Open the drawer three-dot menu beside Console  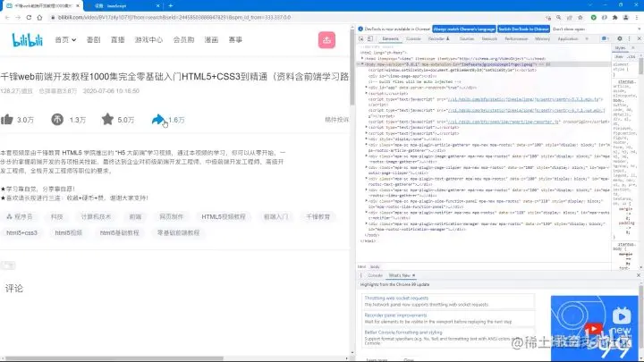361,275
